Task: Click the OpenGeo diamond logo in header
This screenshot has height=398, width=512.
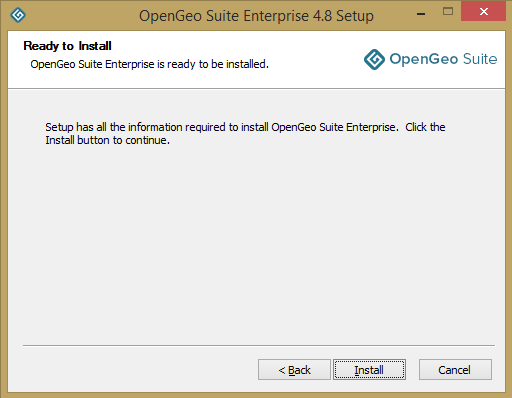Action: click(374, 59)
